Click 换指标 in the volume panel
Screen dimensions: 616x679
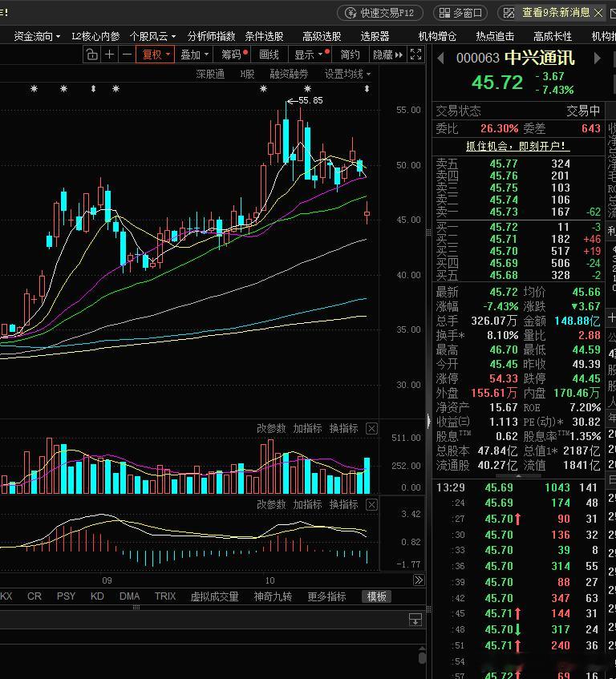coord(344,428)
